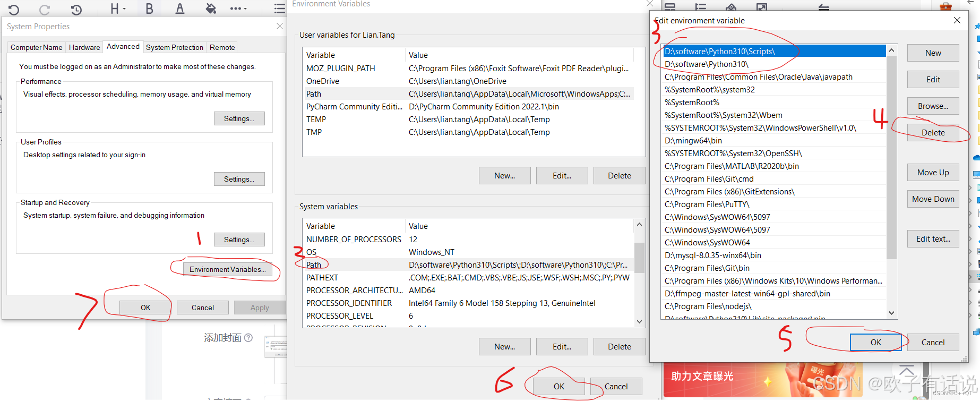The width and height of the screenshot is (980, 401).
Task: Click New in Edit environment variable
Action: tap(933, 53)
